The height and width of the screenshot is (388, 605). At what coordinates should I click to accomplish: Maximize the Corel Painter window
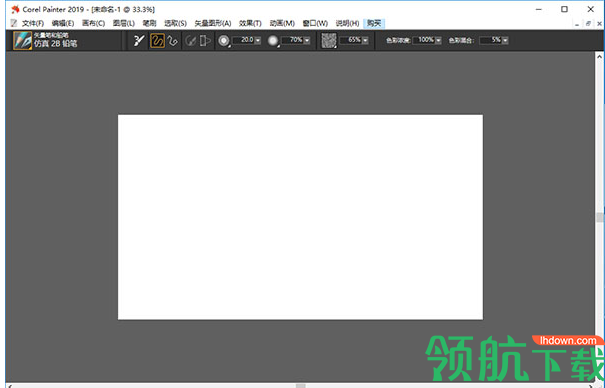pyautogui.click(x=564, y=9)
